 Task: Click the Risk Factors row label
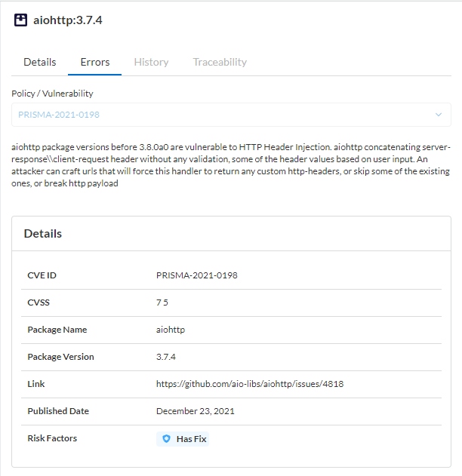pyautogui.click(x=52, y=438)
